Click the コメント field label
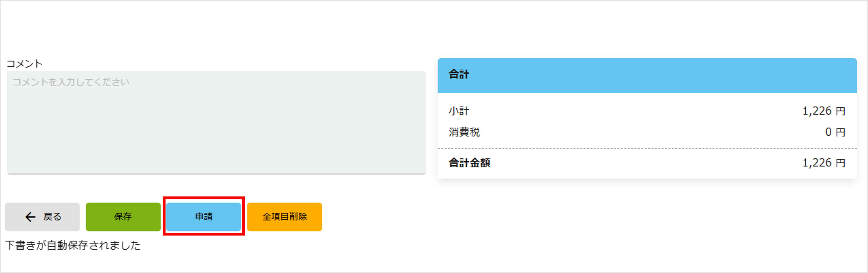868x273 pixels. [x=24, y=63]
